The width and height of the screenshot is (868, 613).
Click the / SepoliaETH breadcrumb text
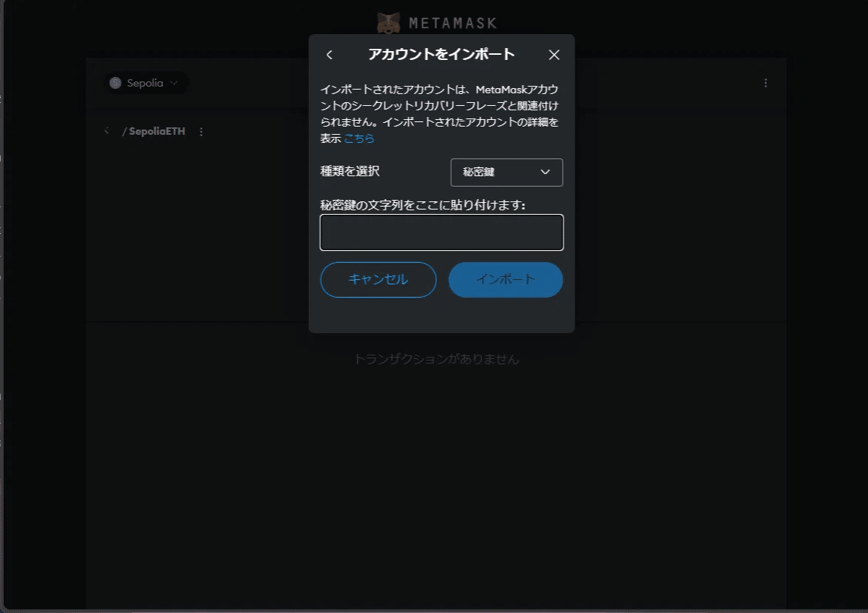click(x=153, y=131)
